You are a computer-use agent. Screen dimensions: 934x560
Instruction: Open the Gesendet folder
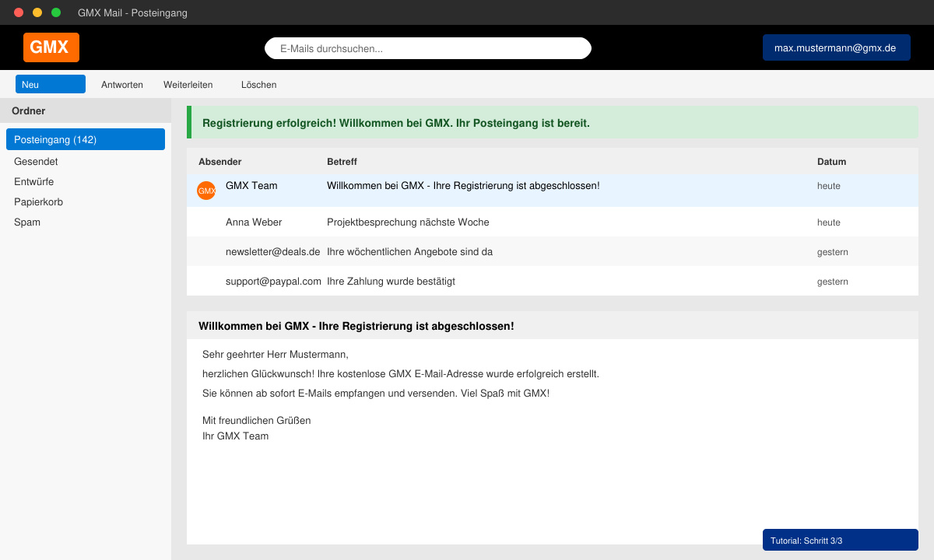[x=36, y=162]
